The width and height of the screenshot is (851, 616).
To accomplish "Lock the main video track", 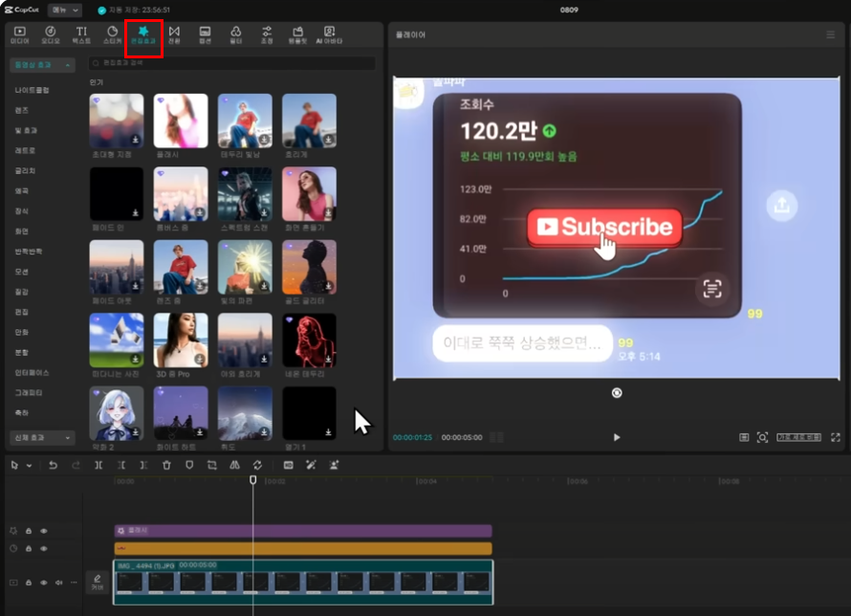I will pyautogui.click(x=29, y=583).
